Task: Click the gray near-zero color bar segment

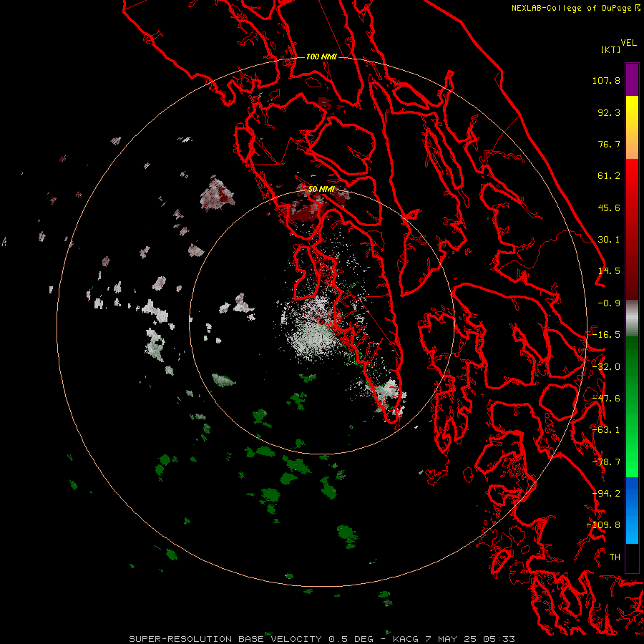Action: (632, 318)
